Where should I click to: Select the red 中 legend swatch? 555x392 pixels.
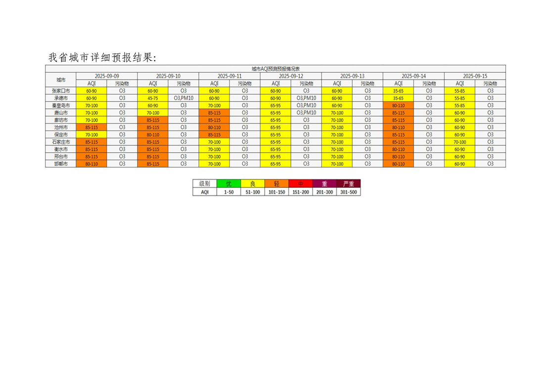click(301, 183)
